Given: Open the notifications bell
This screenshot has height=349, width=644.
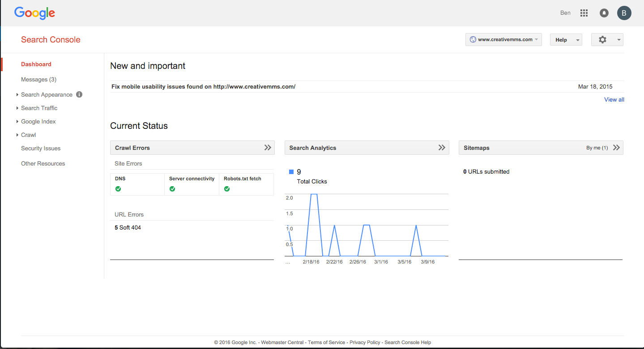Looking at the screenshot, I should (604, 13).
